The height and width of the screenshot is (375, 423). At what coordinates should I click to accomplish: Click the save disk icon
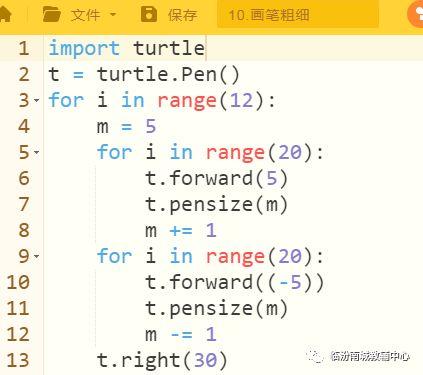[x=149, y=14]
